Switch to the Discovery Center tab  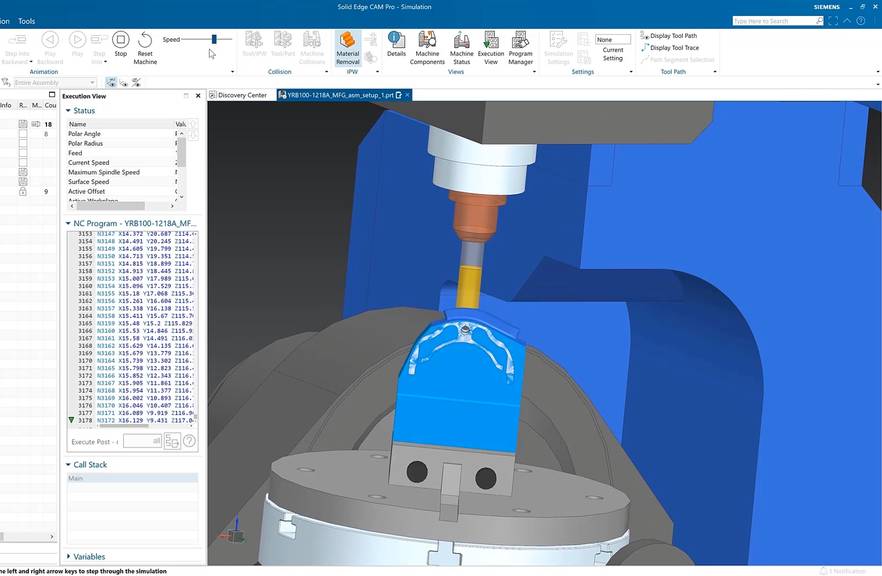[x=240, y=94]
